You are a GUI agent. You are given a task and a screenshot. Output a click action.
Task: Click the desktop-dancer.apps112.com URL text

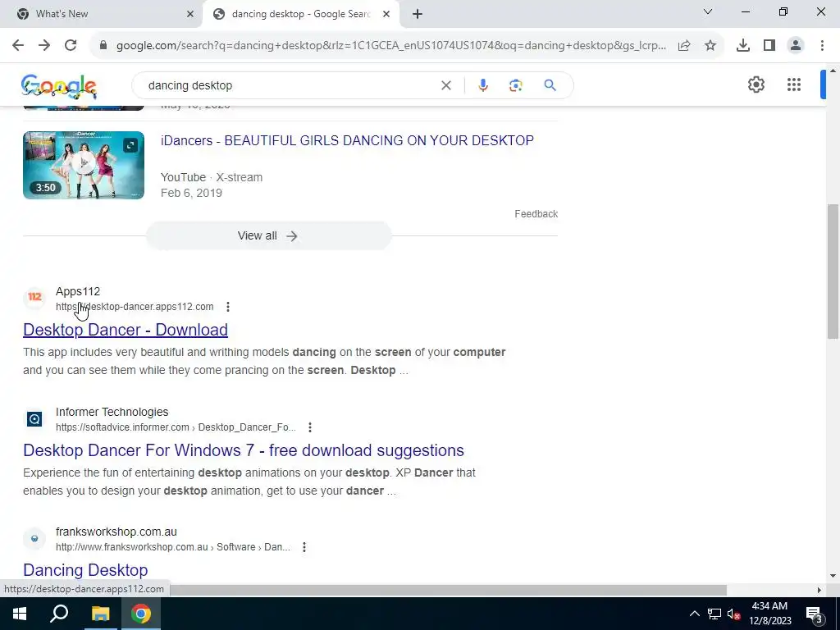pos(135,307)
